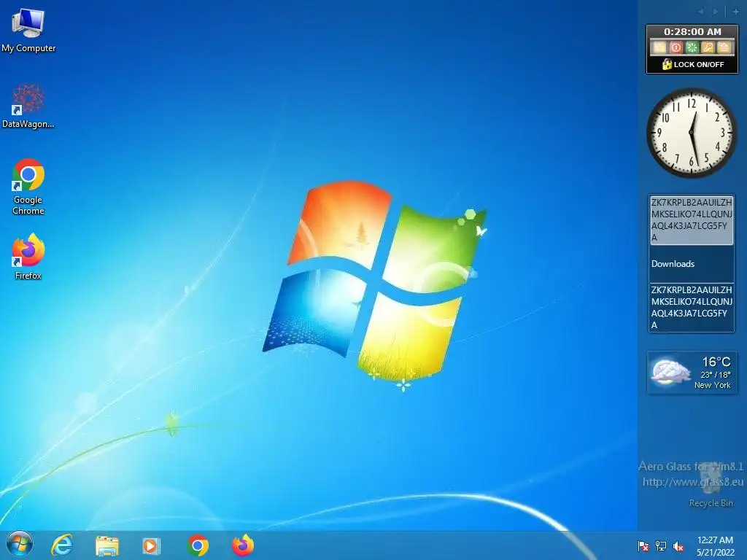The width and height of the screenshot is (747, 560).
Task: Click the red power button in gadget
Action: tap(676, 47)
